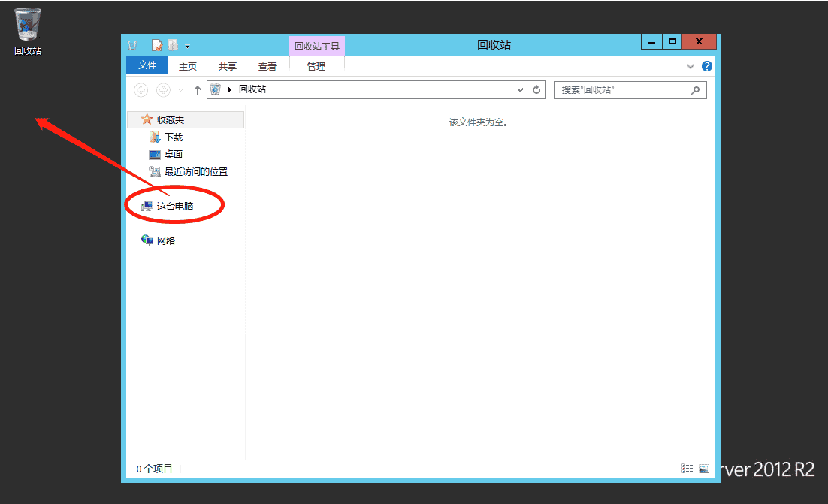Click the Recycle Bin icon in the address bar
The image size is (828, 504).
[215, 89]
